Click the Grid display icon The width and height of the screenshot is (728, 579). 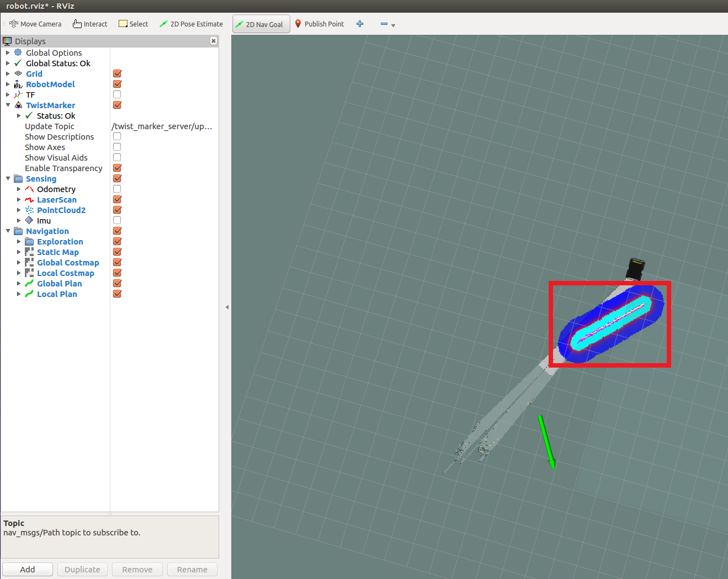pyautogui.click(x=18, y=73)
